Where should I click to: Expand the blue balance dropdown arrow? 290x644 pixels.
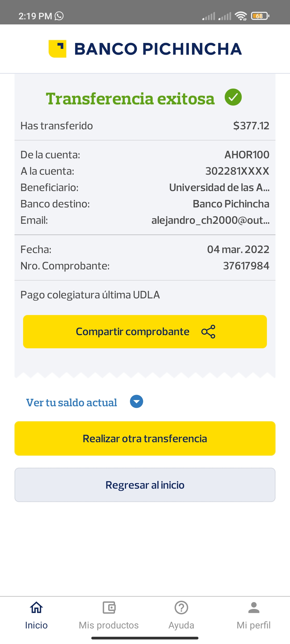136,402
